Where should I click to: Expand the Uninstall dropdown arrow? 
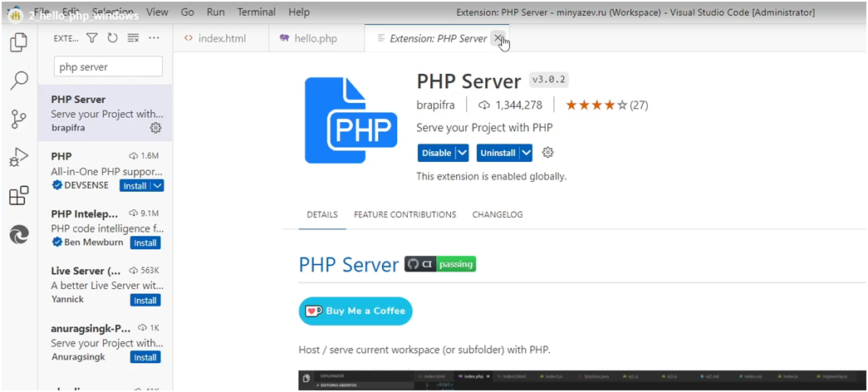[x=526, y=153]
